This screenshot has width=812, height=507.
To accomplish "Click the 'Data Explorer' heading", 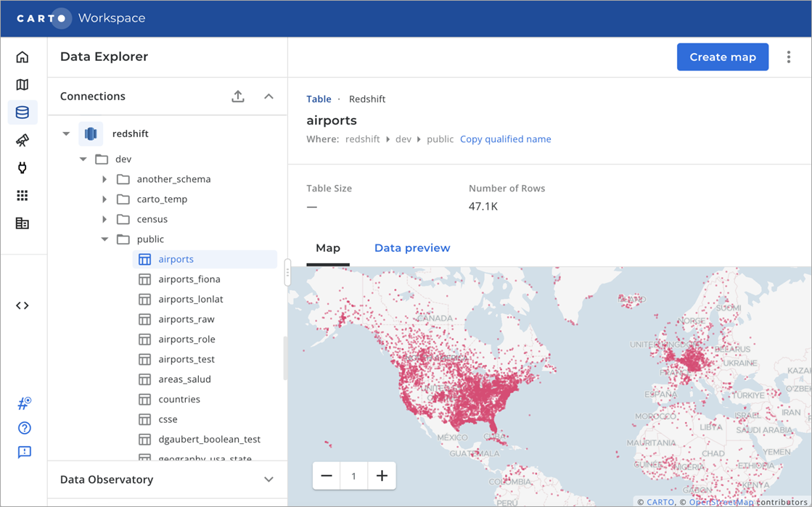I will point(104,57).
